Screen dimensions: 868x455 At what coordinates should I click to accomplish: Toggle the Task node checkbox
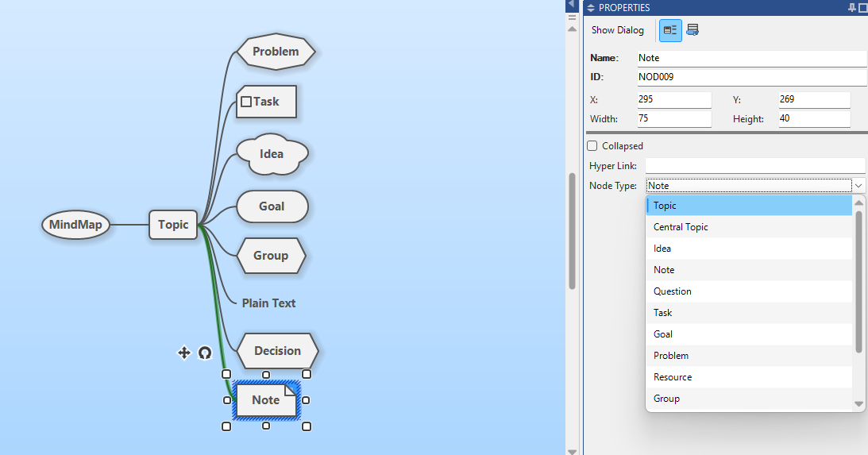(x=246, y=102)
